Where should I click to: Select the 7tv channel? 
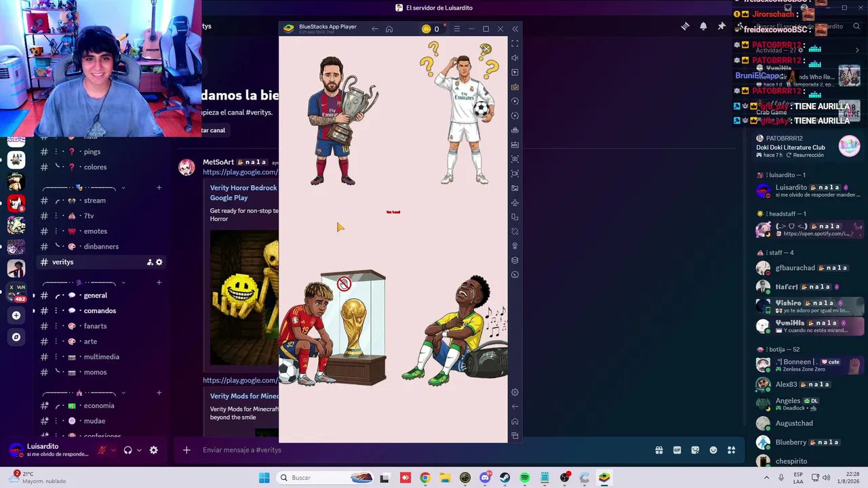tap(102, 216)
